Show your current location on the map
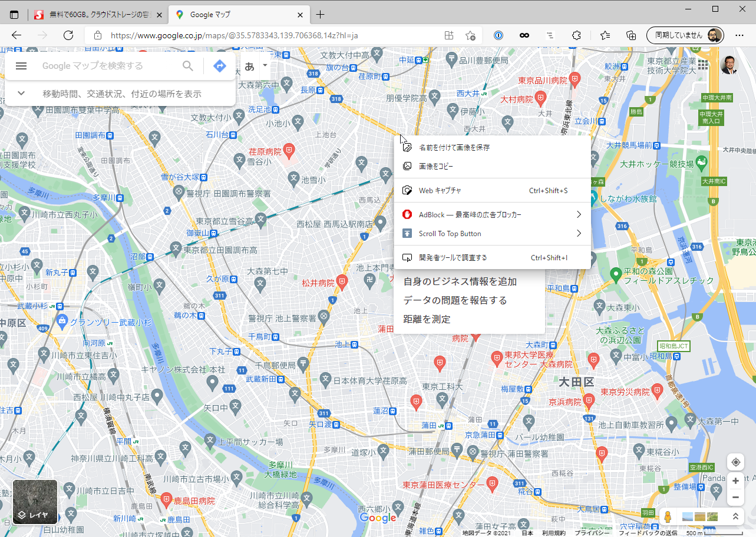Viewport: 756px width, 537px height. [x=735, y=462]
